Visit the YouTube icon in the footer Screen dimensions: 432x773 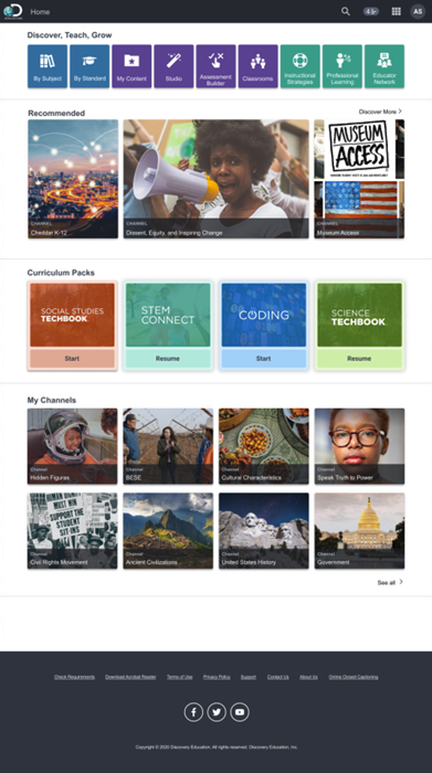240,712
